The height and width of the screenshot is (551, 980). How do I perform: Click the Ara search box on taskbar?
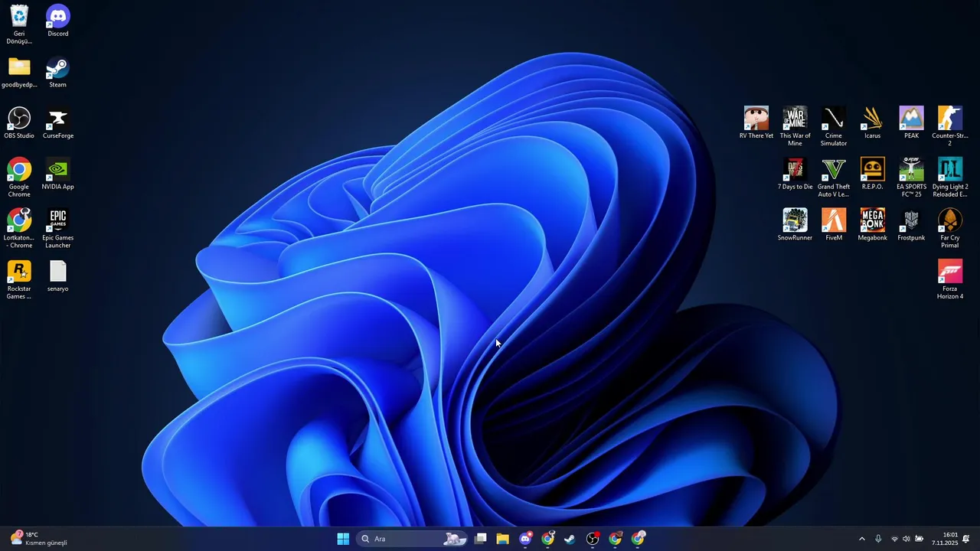click(x=413, y=539)
